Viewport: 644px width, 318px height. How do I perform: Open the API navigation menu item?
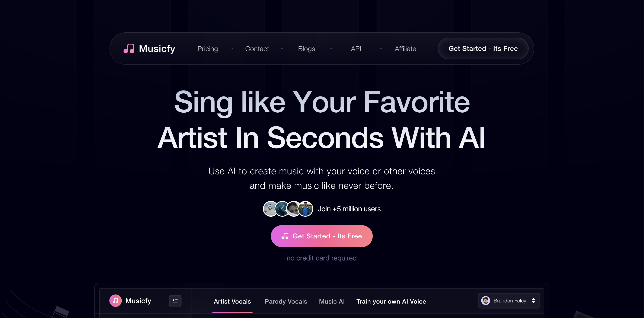click(356, 48)
